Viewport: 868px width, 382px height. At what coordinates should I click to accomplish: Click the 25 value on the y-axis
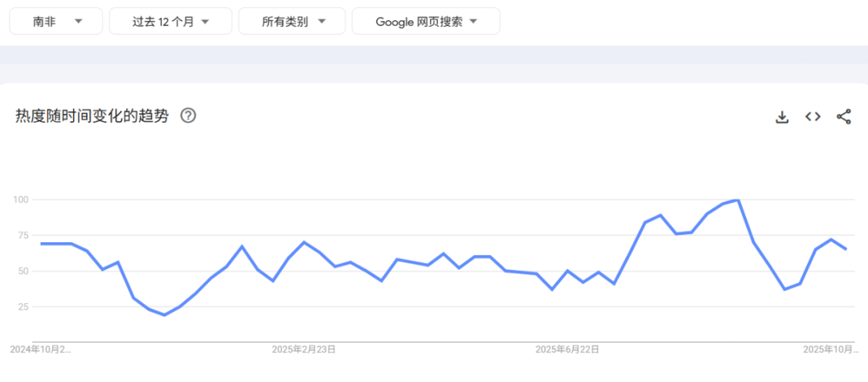point(23,306)
